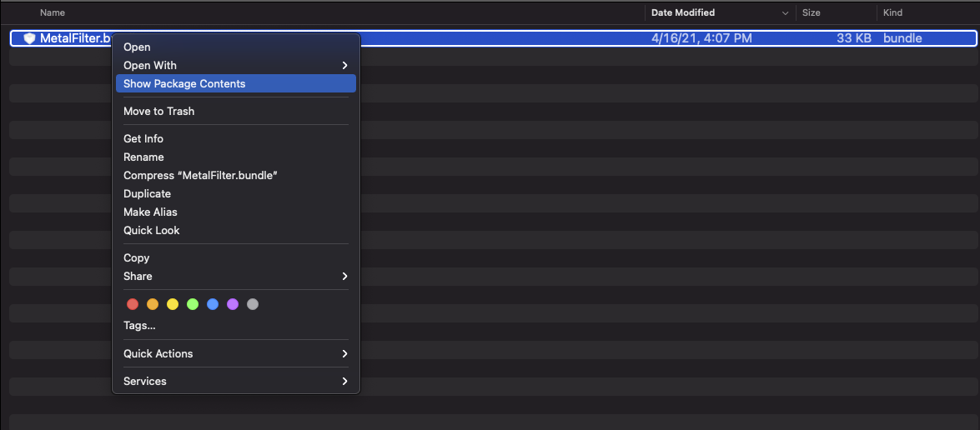Apply the purple tag color
Viewport: 980px width, 430px height.
[233, 304]
